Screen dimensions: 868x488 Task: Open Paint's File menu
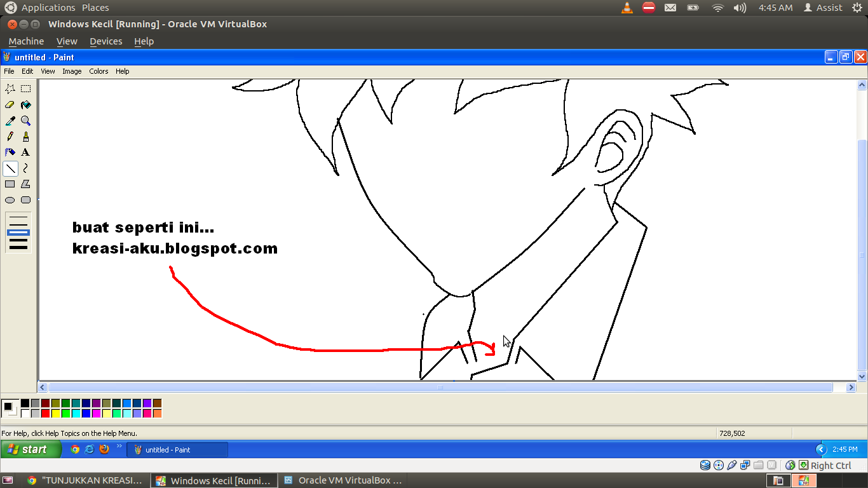[x=9, y=71]
